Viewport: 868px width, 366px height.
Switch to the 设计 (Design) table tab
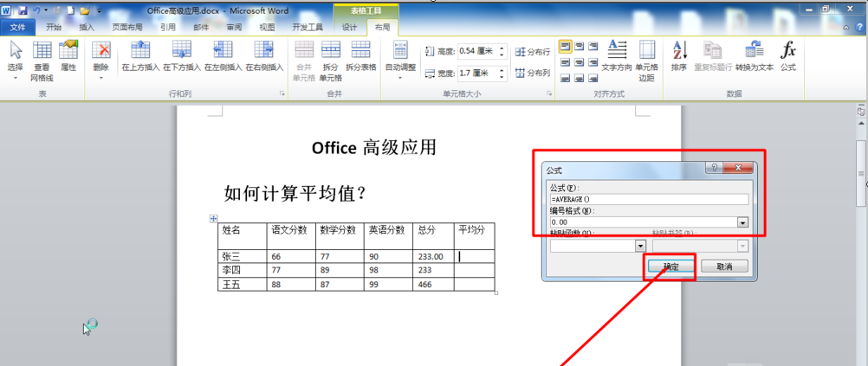(349, 27)
